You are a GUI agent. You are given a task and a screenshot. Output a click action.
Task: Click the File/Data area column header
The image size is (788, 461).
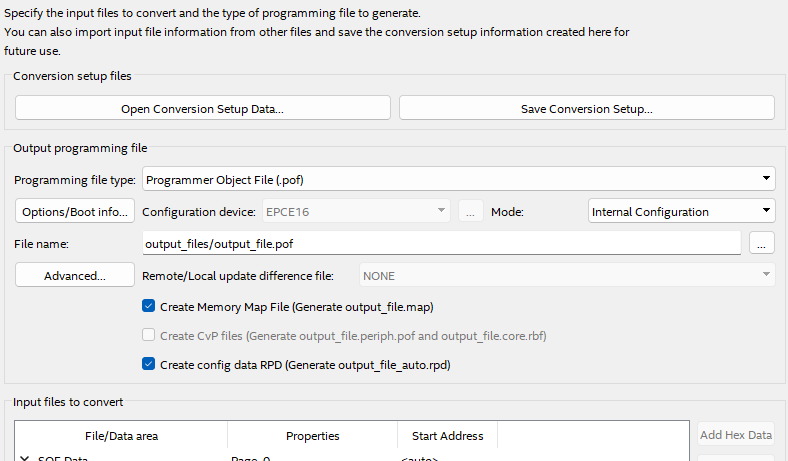(x=120, y=436)
